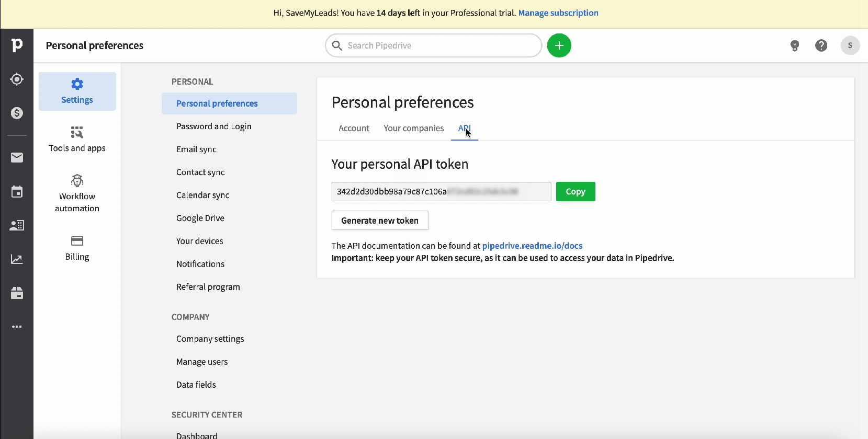
Task: Click the SECURITY CENTER section header
Action: click(207, 415)
